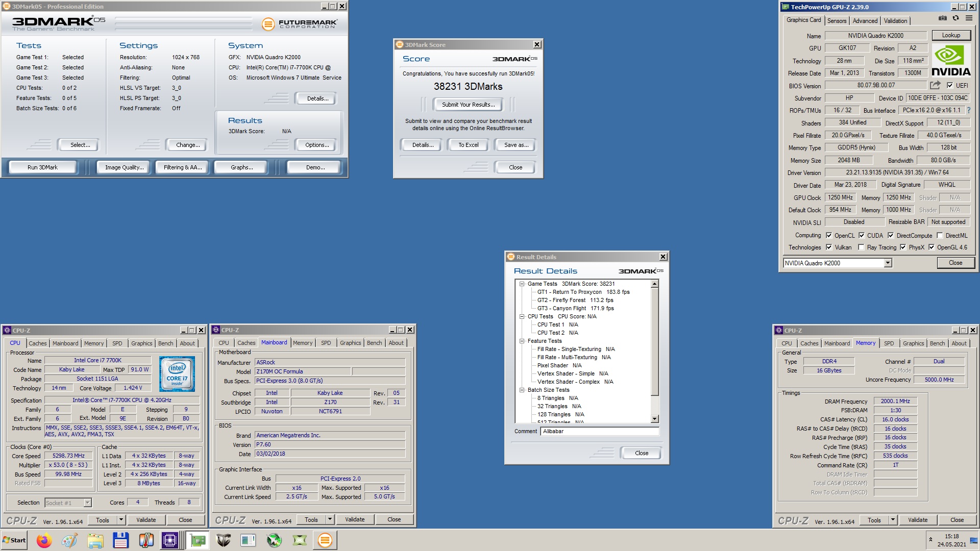Screen dimensions: 980x551
Task: Toggle the Vulkan checkbox
Action: point(829,247)
